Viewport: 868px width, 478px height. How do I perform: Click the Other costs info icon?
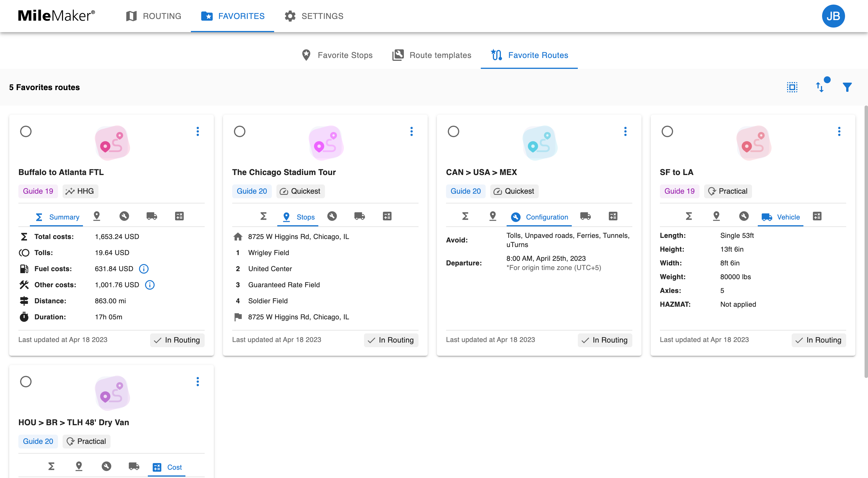pyautogui.click(x=150, y=285)
